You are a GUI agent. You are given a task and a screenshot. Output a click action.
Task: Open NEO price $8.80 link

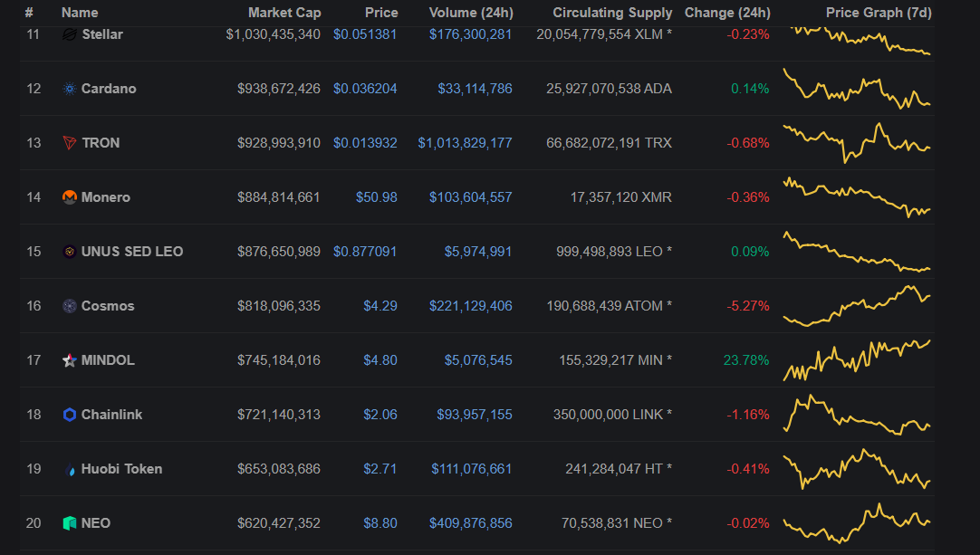pyautogui.click(x=380, y=523)
